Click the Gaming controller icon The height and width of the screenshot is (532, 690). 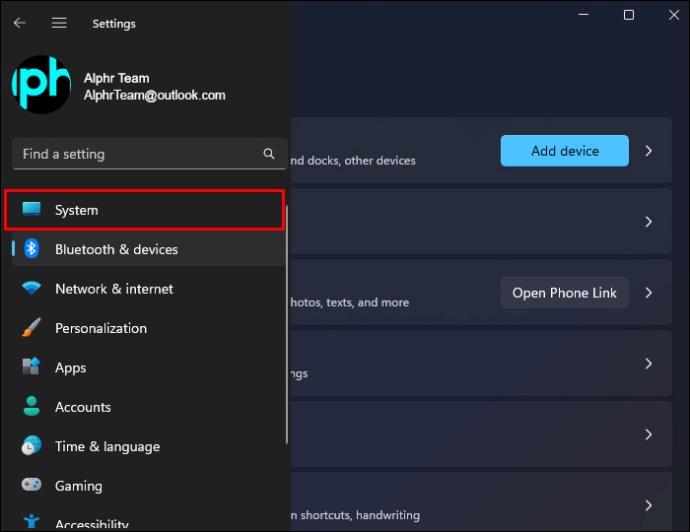(x=31, y=485)
